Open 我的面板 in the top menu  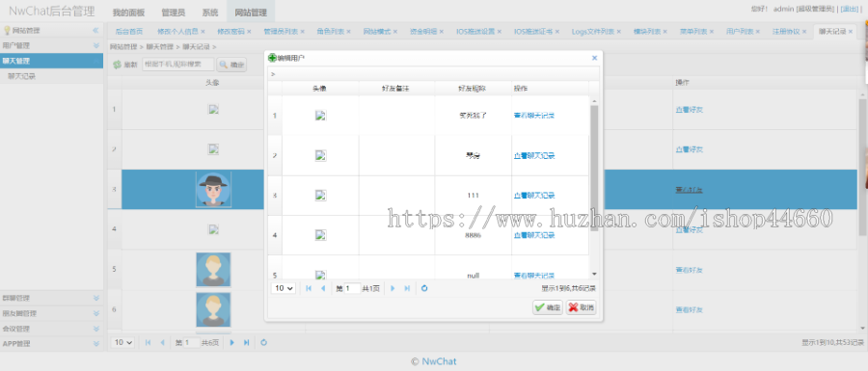[x=128, y=13]
